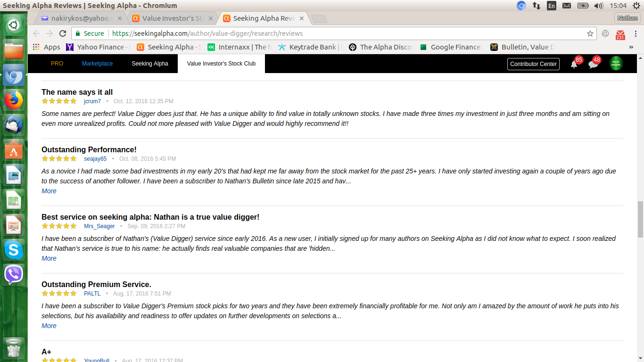The image size is (644, 362).
Task: Open Thunderbird mail from the launcher
Action: pyautogui.click(x=14, y=125)
